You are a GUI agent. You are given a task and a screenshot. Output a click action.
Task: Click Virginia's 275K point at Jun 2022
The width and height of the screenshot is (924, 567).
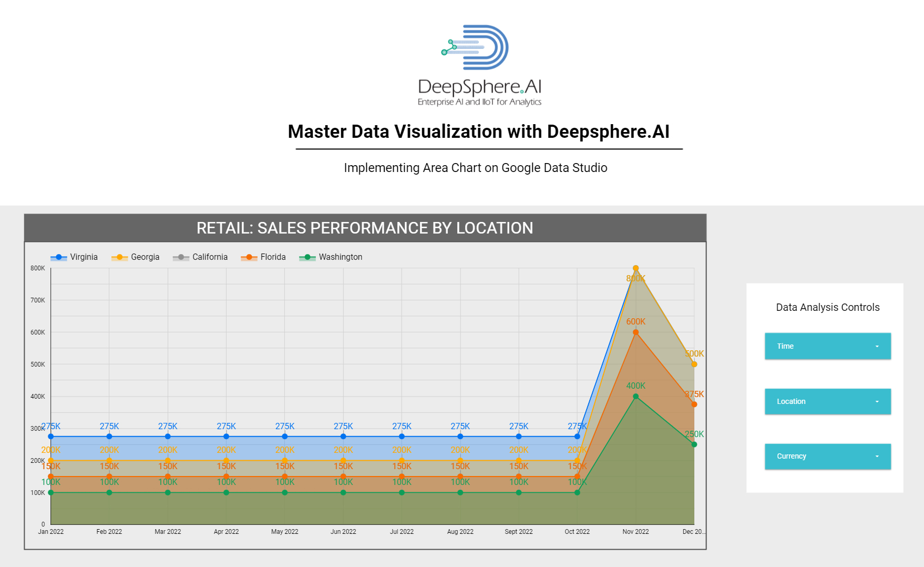pos(343,437)
